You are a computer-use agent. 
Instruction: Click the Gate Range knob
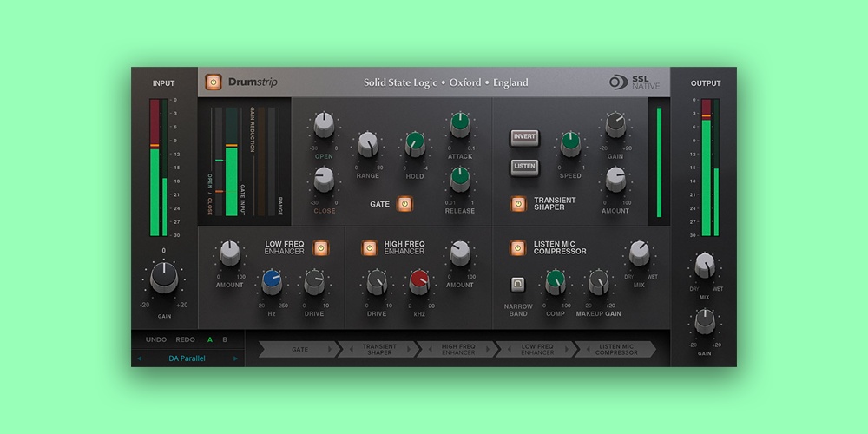368,145
